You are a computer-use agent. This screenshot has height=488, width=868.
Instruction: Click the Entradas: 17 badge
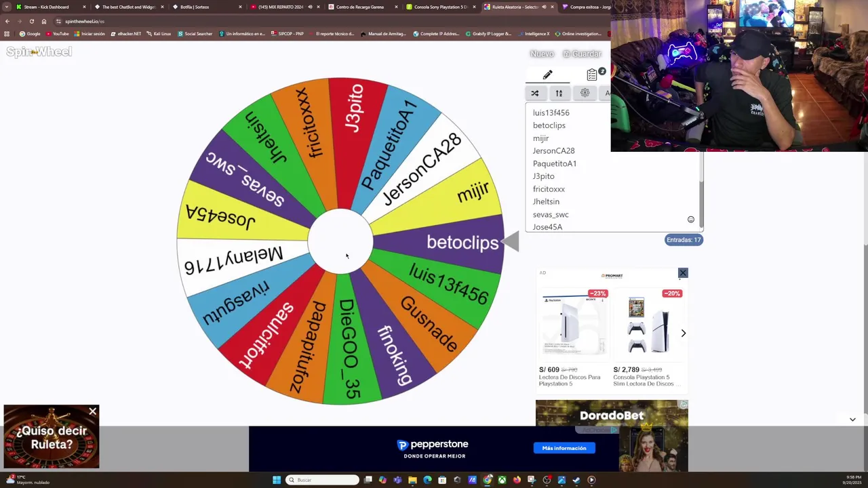coord(684,240)
